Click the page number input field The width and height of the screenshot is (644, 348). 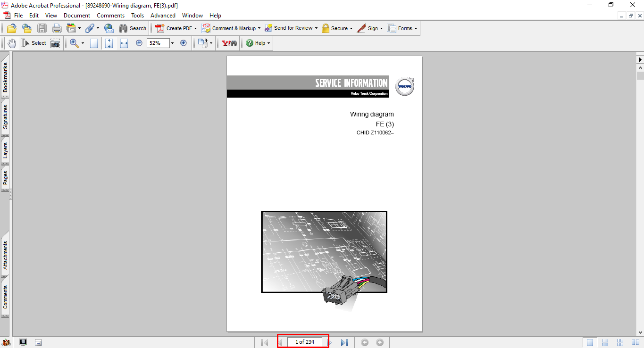(304, 342)
